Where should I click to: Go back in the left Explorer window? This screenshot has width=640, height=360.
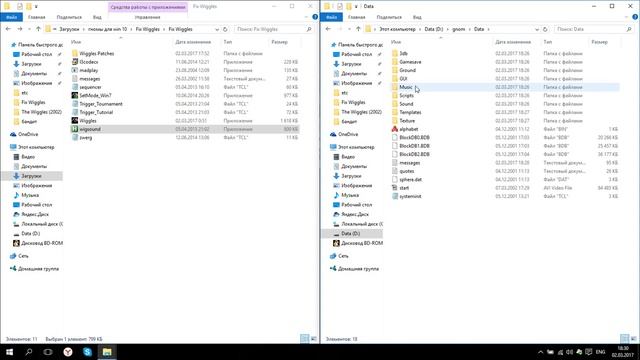coord(9,29)
